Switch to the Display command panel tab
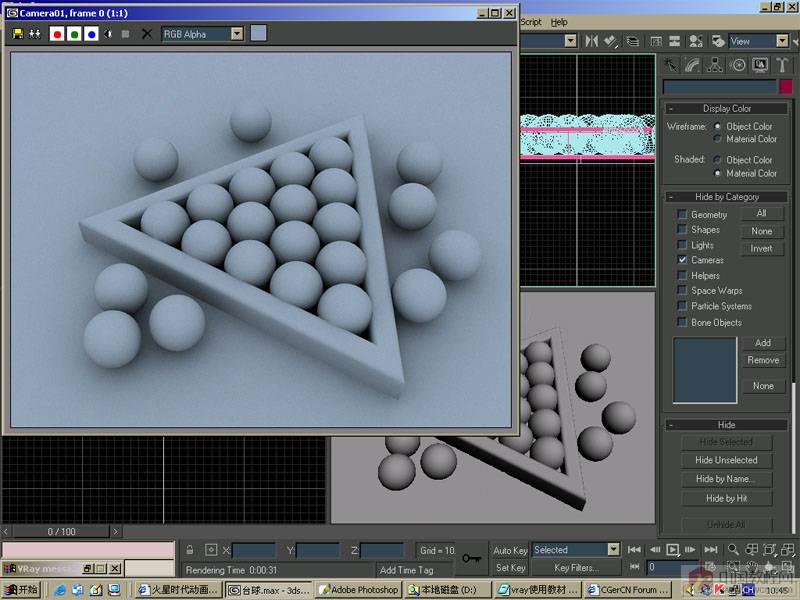Viewport: 800px width, 600px height. [x=760, y=65]
